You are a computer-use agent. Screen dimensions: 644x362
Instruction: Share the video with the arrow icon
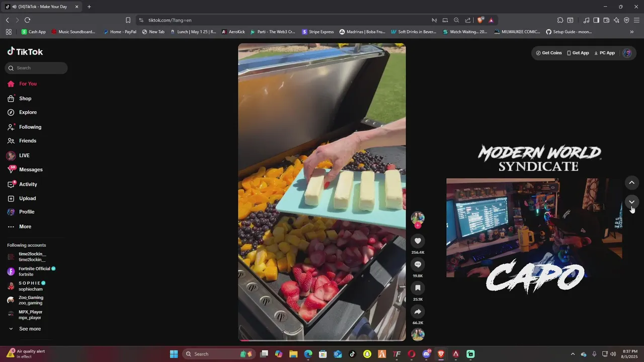(x=418, y=312)
